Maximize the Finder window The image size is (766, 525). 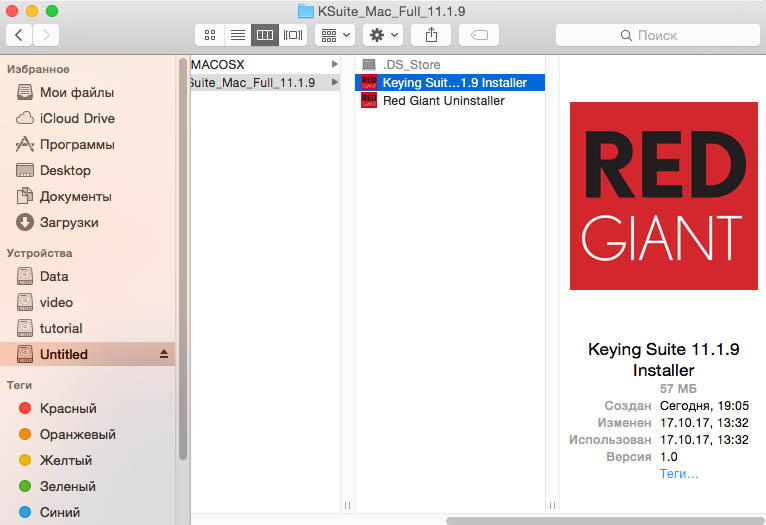click(x=52, y=11)
